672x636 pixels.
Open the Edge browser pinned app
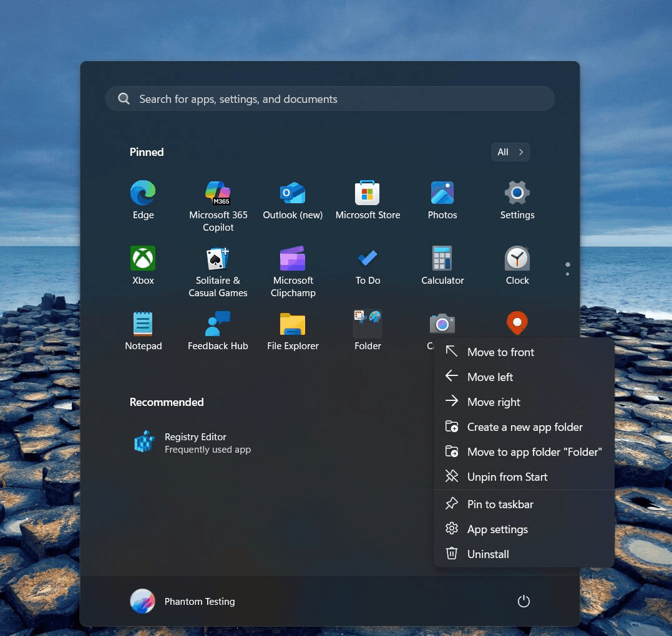click(143, 200)
